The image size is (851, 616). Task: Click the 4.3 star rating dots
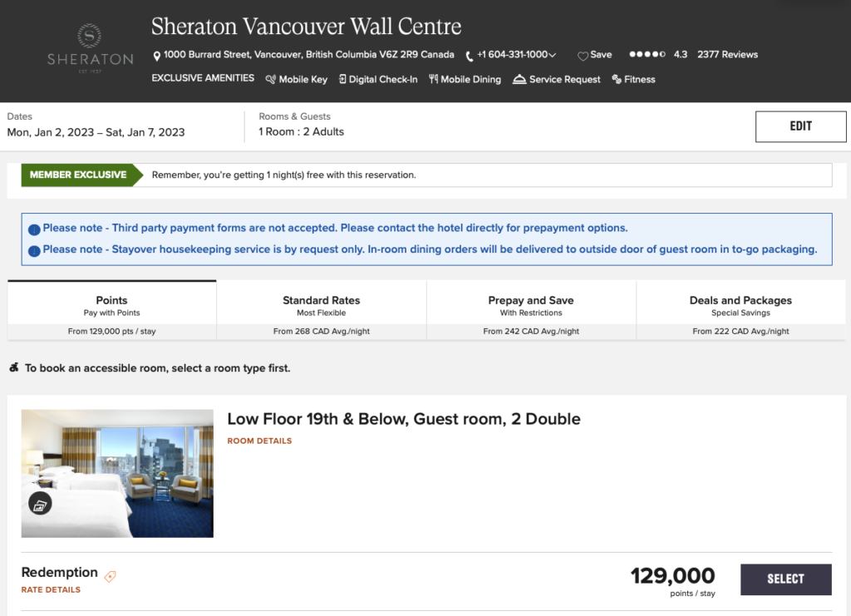click(647, 54)
